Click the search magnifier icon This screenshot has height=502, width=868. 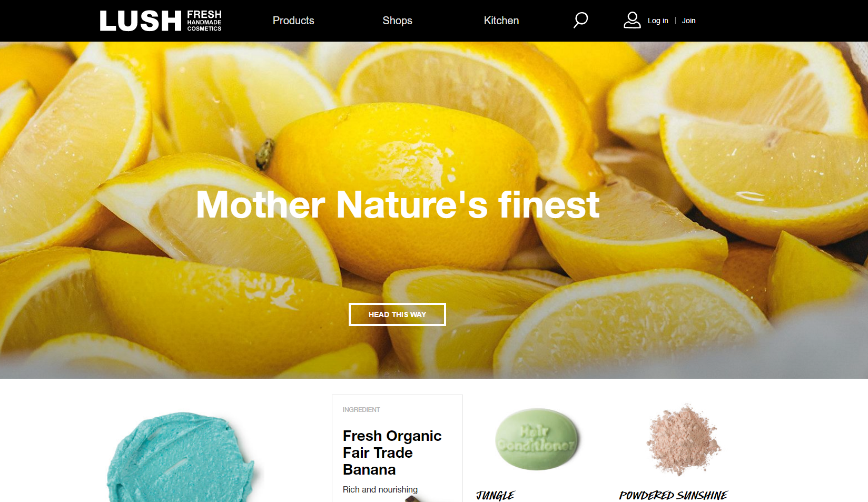pyautogui.click(x=580, y=20)
